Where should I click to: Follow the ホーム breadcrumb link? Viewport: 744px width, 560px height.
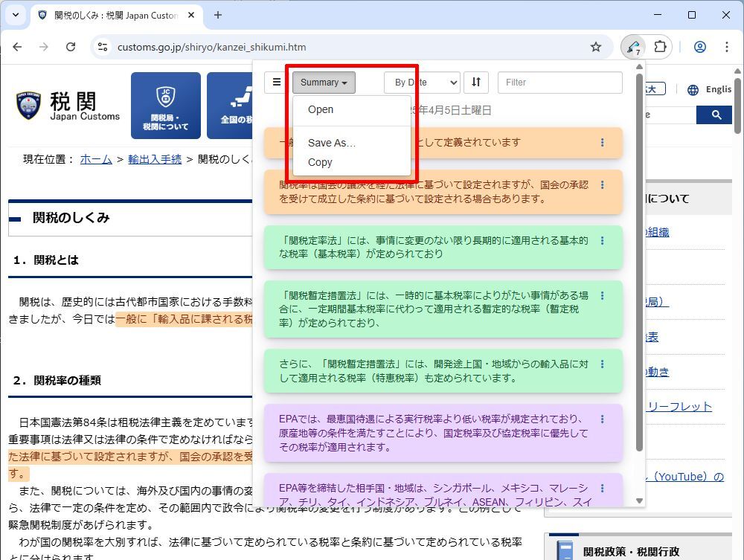pos(96,159)
